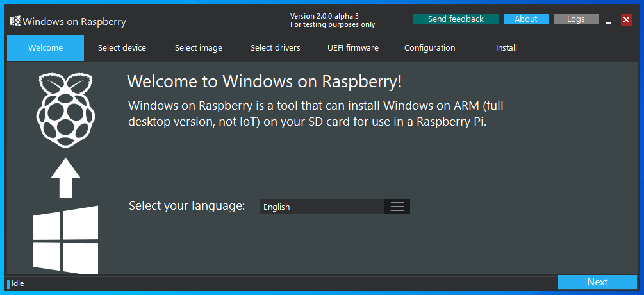
Task: Click the large Windows logo
Action: click(x=65, y=239)
